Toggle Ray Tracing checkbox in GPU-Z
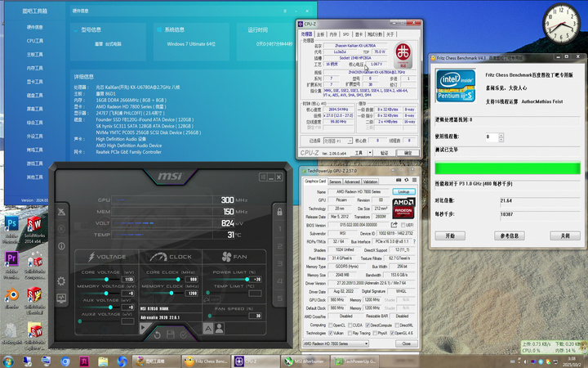The width and height of the screenshot is (588, 368). 350,333
